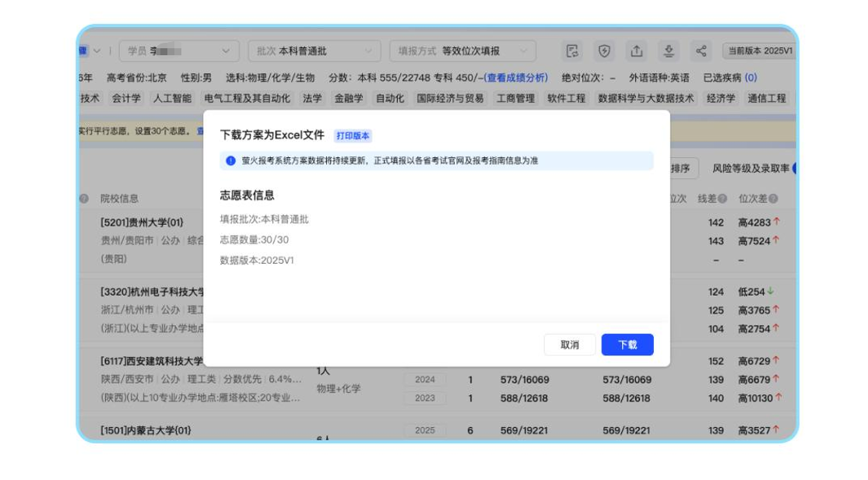Toggle the 风险等级及录取率 display option
The width and height of the screenshot is (868, 480).
(753, 167)
